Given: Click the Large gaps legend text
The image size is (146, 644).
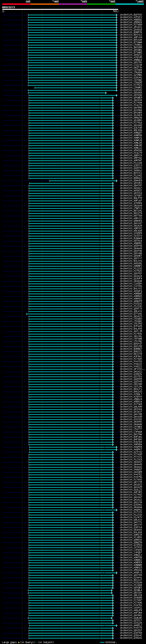Looking at the screenshot, I should click(x=28, y=642).
